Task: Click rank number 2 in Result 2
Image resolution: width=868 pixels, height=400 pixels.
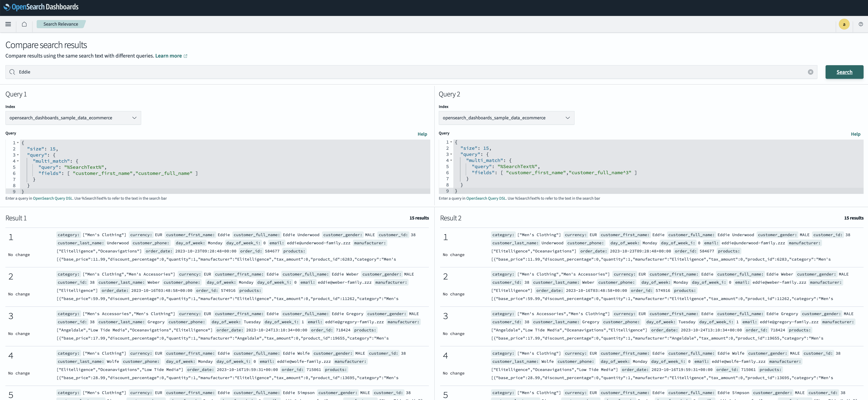Action: point(445,277)
